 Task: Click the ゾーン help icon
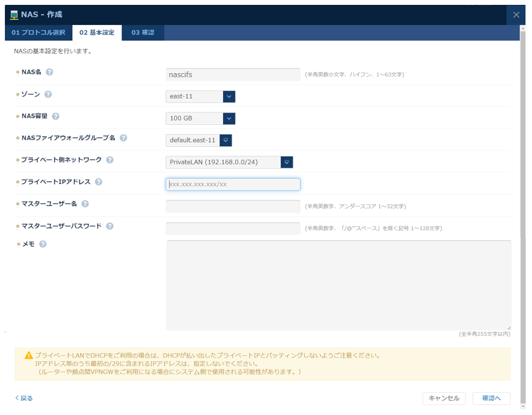click(x=48, y=93)
